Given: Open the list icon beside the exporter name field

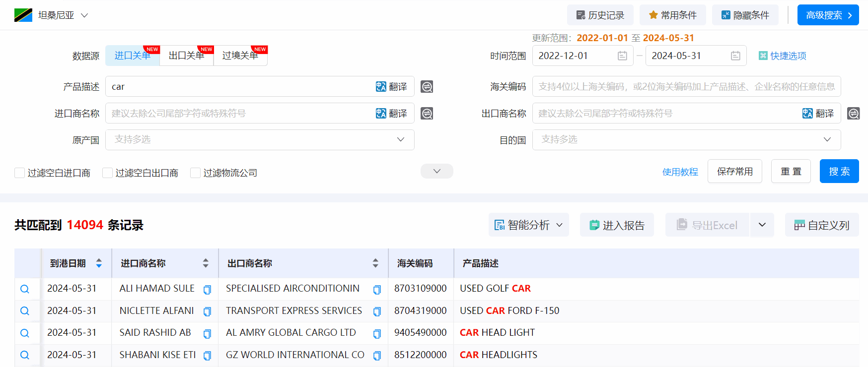Looking at the screenshot, I should tap(853, 114).
